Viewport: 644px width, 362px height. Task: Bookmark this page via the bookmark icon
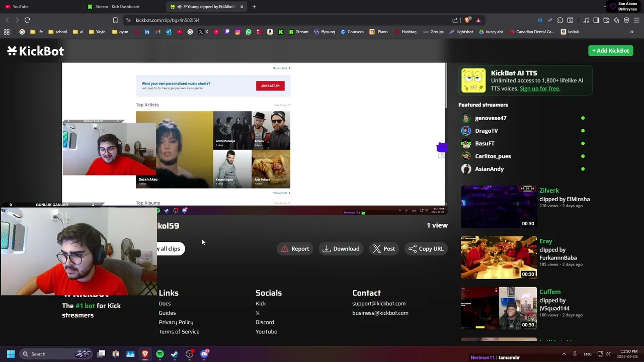point(115,20)
